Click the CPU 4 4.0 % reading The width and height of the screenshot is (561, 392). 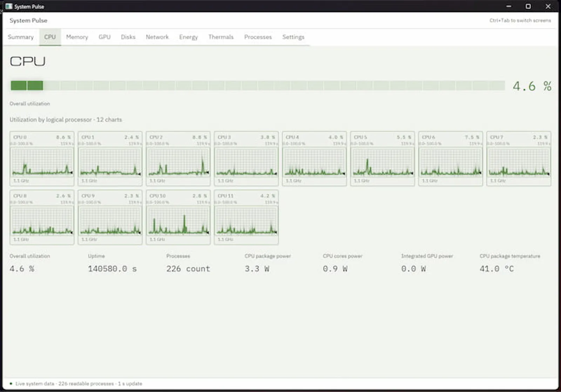pyautogui.click(x=336, y=137)
